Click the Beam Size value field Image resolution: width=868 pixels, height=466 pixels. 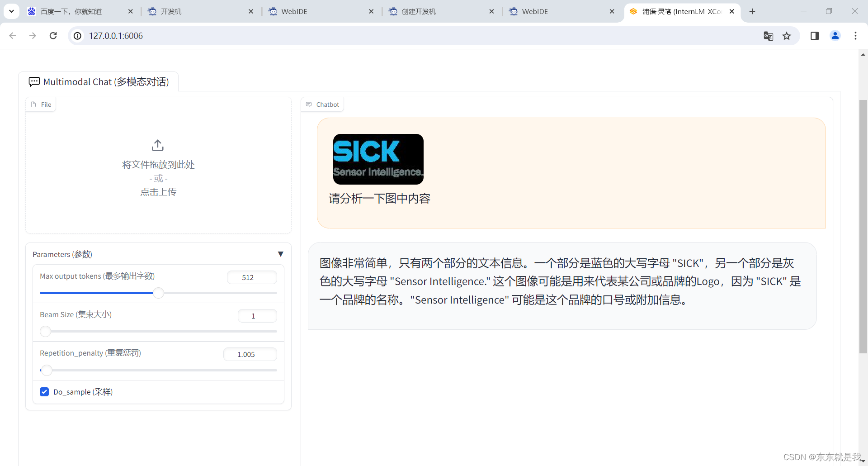click(257, 316)
